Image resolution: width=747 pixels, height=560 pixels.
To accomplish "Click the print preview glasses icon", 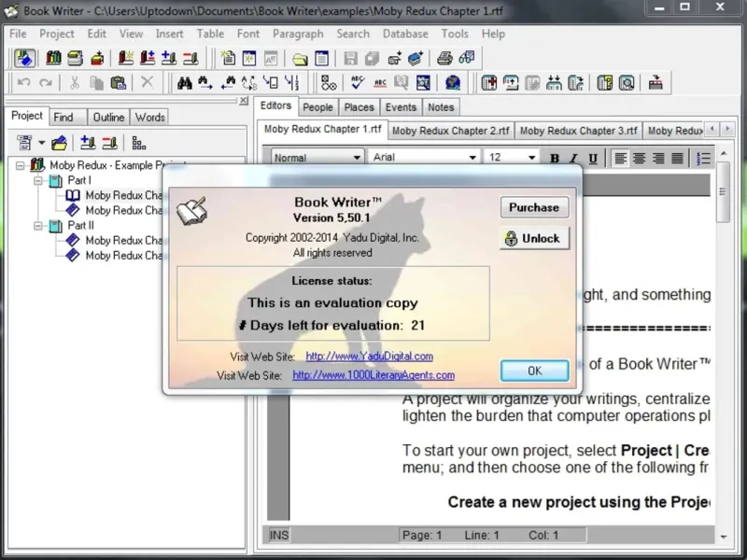I will (x=467, y=58).
